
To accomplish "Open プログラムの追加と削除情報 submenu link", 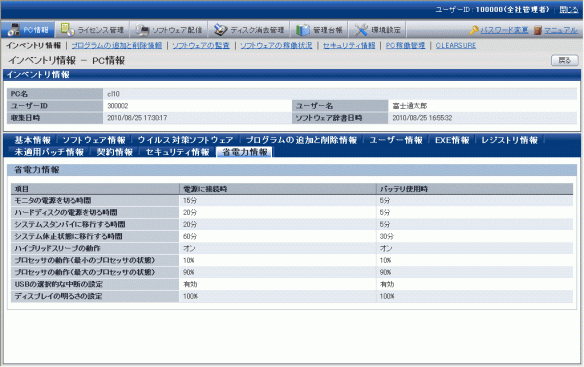I will [x=117, y=45].
